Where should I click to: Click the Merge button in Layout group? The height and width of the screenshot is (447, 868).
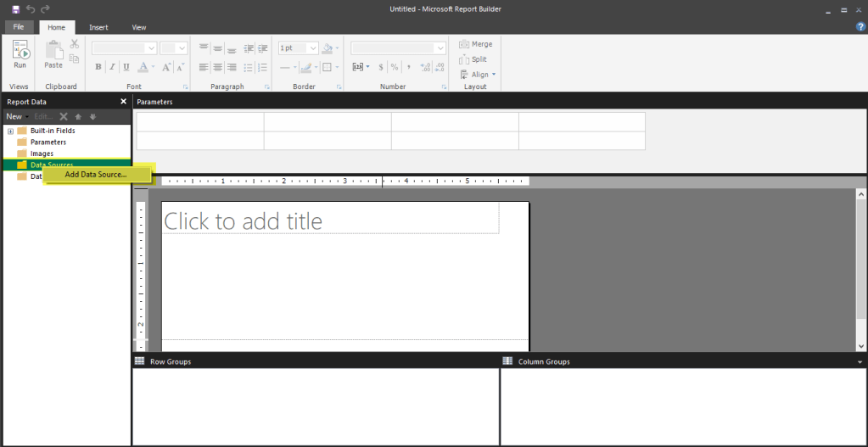point(475,44)
